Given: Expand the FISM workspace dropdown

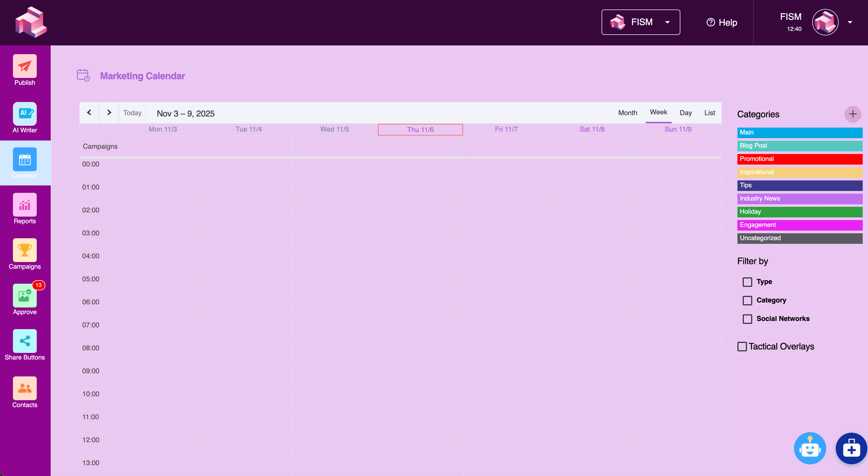Looking at the screenshot, I should coord(640,22).
